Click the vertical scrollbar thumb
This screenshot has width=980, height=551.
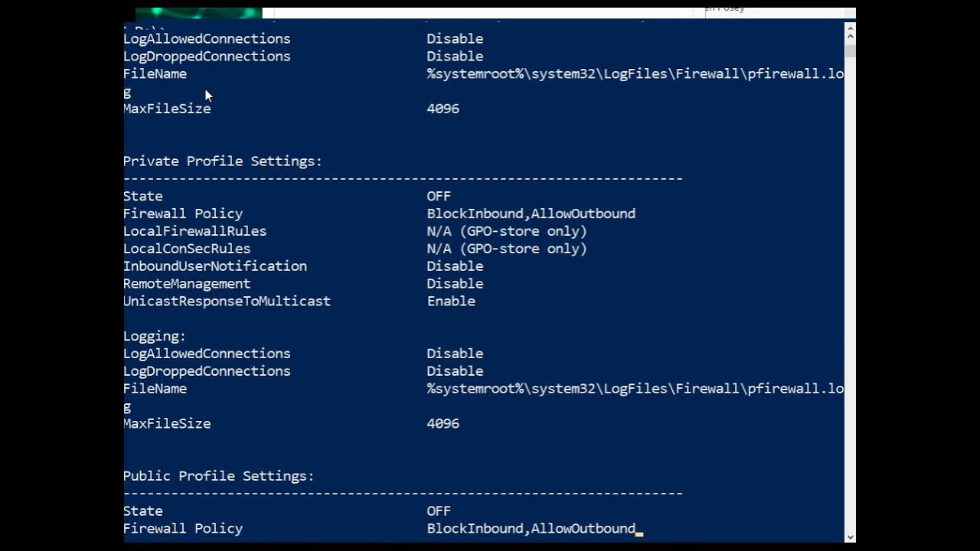(850, 51)
